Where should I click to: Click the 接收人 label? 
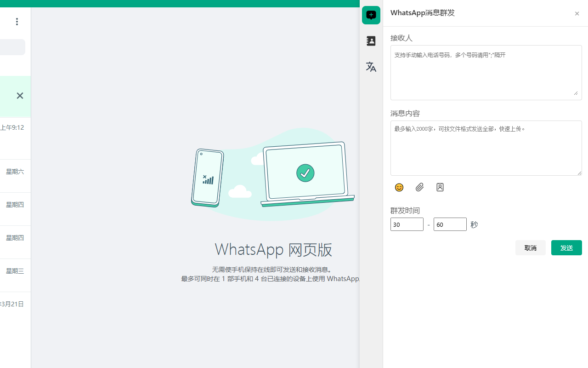[x=401, y=38]
